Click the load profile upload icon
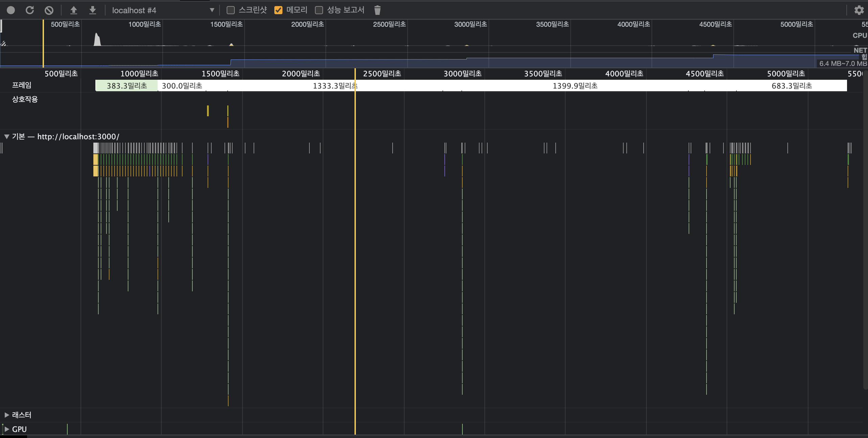Screen dimensions: 868x438 coord(73,10)
